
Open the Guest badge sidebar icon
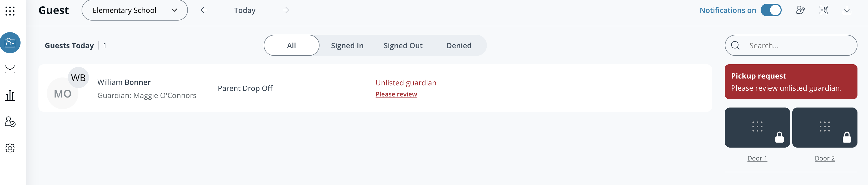pos(10,43)
